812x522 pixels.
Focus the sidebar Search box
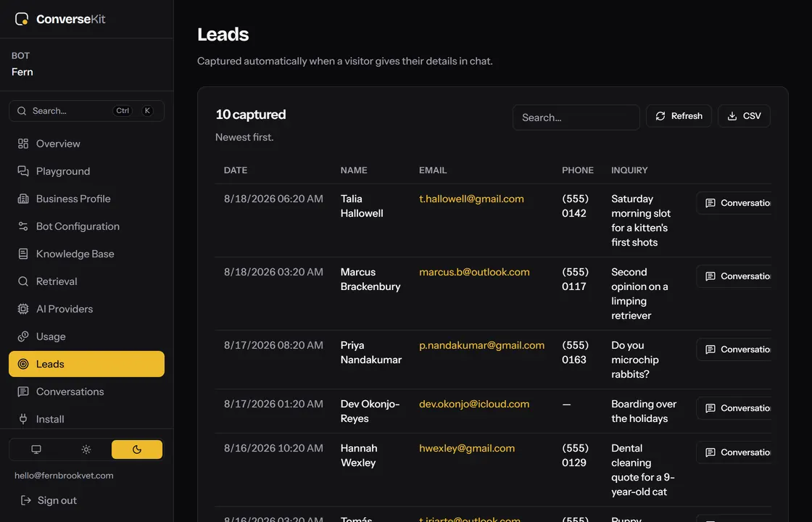click(86, 111)
